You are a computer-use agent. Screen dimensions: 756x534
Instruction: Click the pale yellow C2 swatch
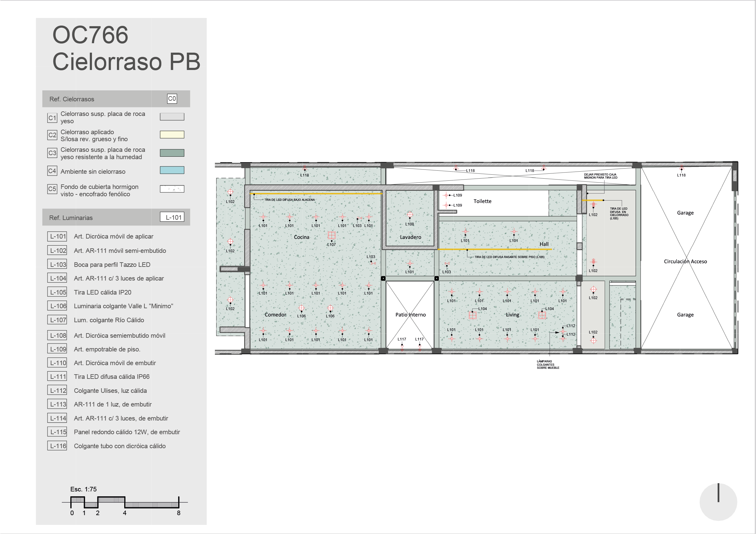coord(172,134)
